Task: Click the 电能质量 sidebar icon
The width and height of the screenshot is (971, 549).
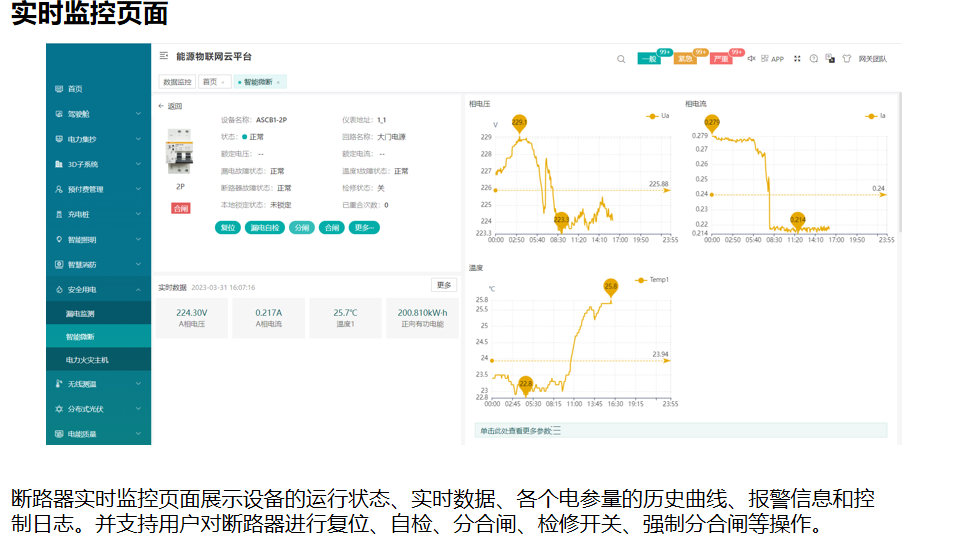Action: 59,434
